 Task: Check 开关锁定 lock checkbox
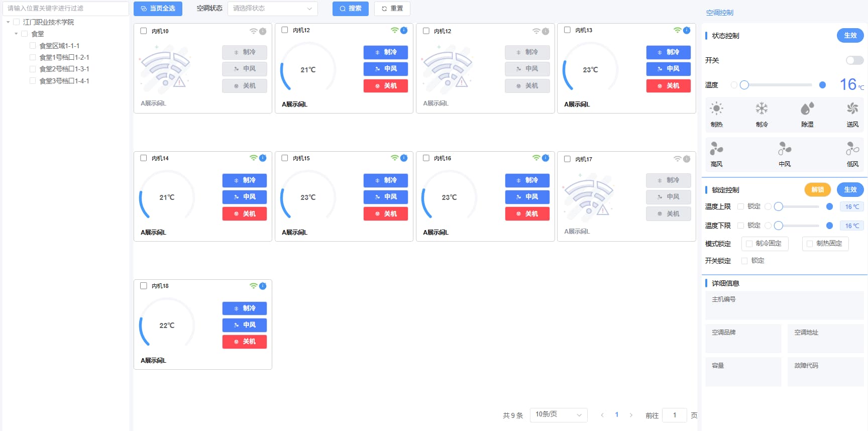tap(744, 261)
